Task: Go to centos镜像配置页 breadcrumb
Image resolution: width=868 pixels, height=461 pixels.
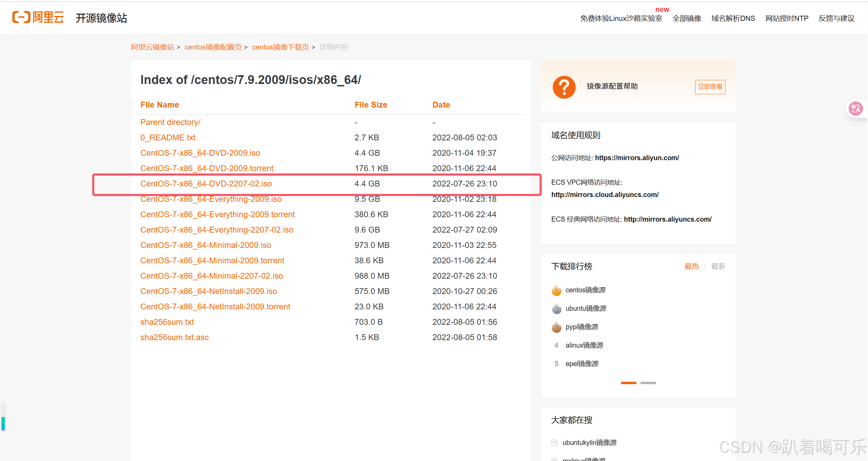Action: tap(213, 47)
